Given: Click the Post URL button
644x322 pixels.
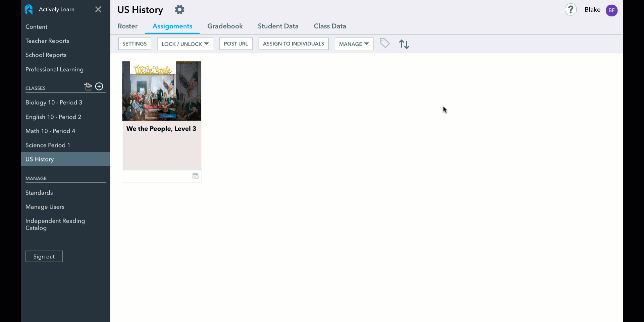Looking at the screenshot, I should pyautogui.click(x=236, y=44).
